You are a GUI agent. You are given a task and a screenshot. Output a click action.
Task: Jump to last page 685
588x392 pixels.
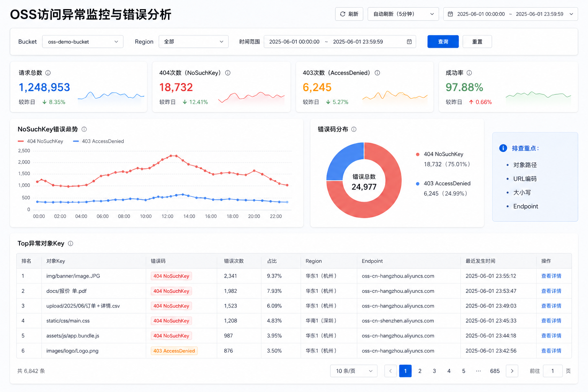point(495,371)
